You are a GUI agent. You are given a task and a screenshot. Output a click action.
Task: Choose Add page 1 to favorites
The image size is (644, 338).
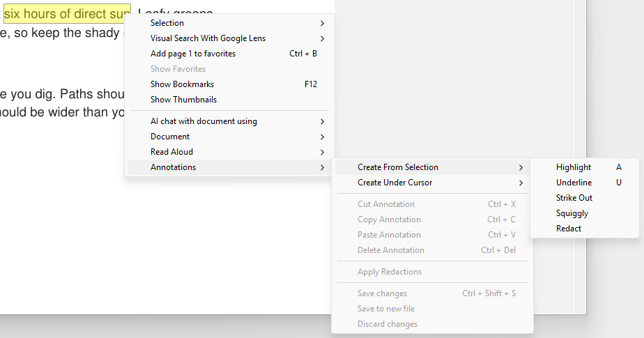[229, 54]
